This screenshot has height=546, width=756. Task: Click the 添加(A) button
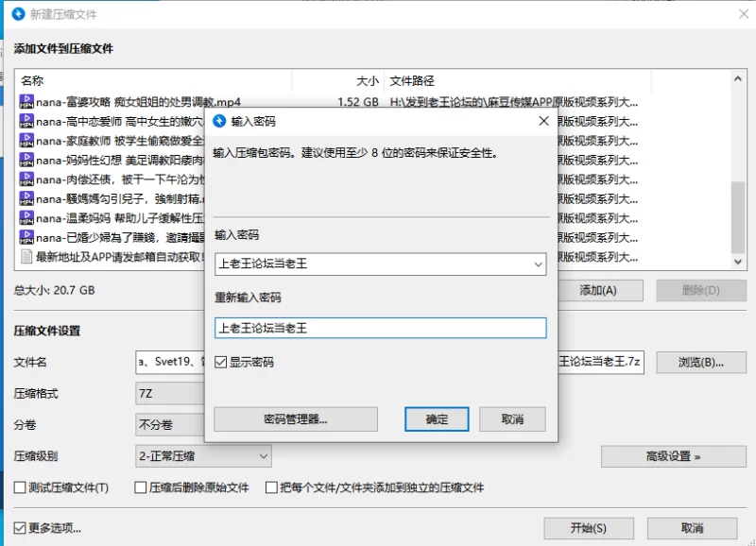[600, 291]
